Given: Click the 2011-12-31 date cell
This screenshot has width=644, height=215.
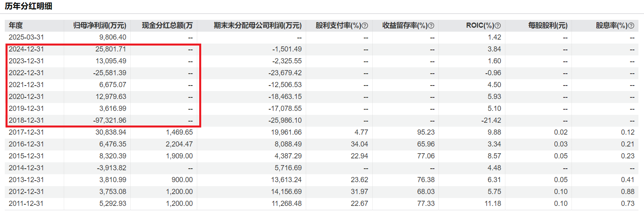Looking at the screenshot, I should [x=27, y=204].
